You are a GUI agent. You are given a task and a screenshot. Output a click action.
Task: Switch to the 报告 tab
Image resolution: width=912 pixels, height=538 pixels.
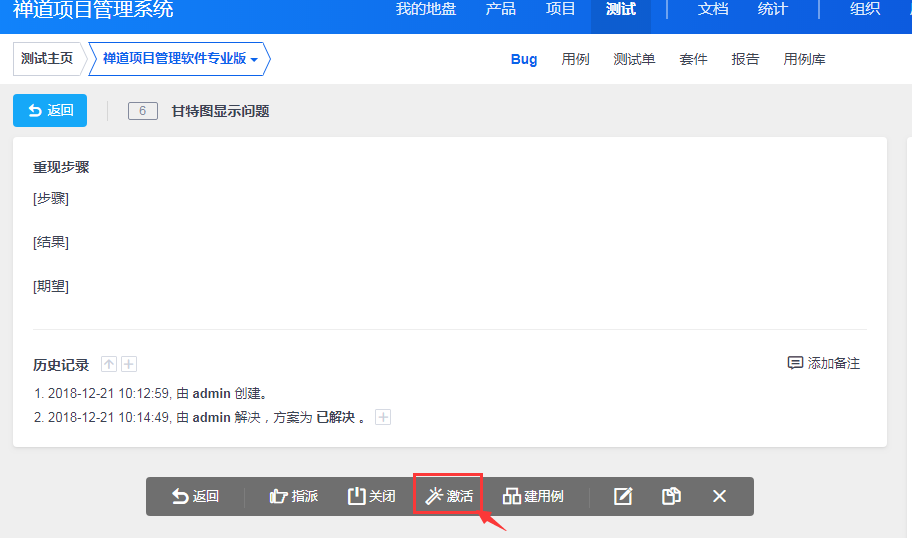coord(745,59)
